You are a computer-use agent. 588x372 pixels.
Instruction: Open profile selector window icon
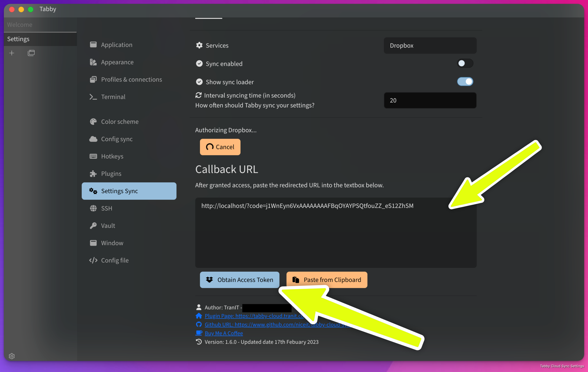click(x=31, y=53)
